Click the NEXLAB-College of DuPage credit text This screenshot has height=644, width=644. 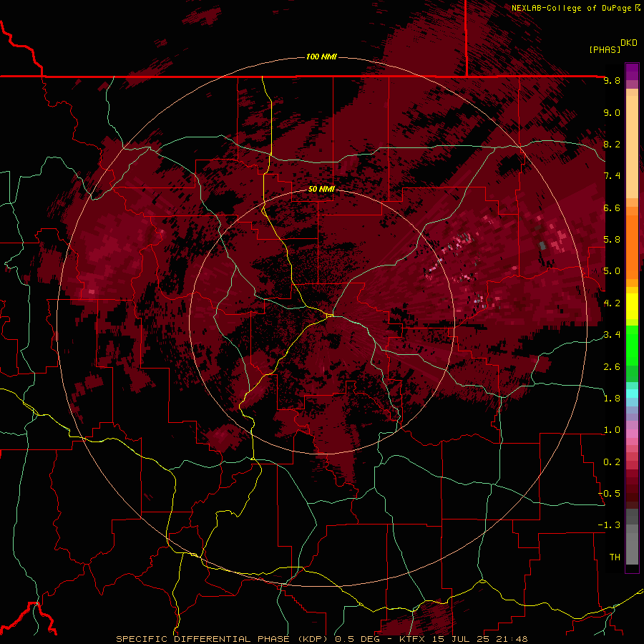point(572,8)
